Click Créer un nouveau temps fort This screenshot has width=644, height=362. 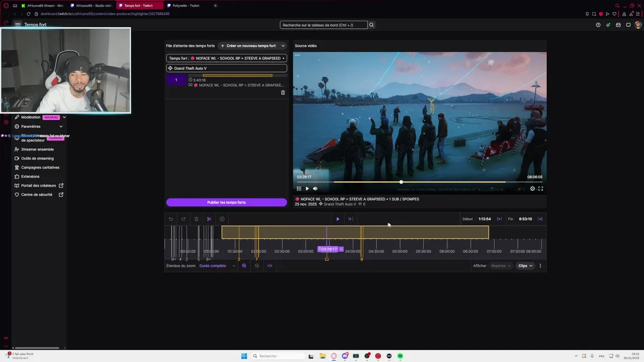tap(249, 46)
